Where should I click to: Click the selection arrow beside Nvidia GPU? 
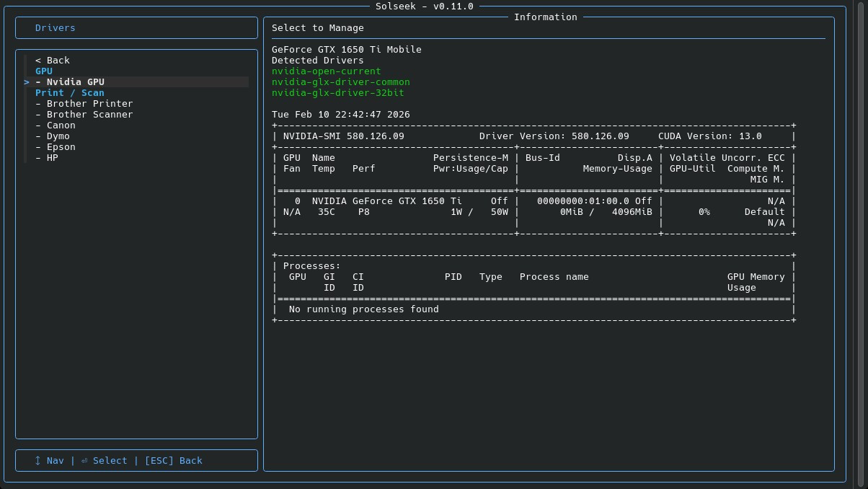click(27, 82)
